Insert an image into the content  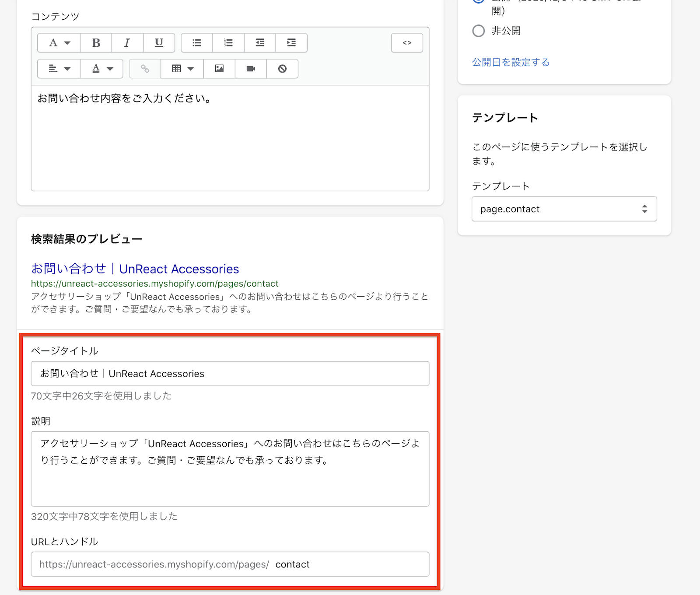219,69
